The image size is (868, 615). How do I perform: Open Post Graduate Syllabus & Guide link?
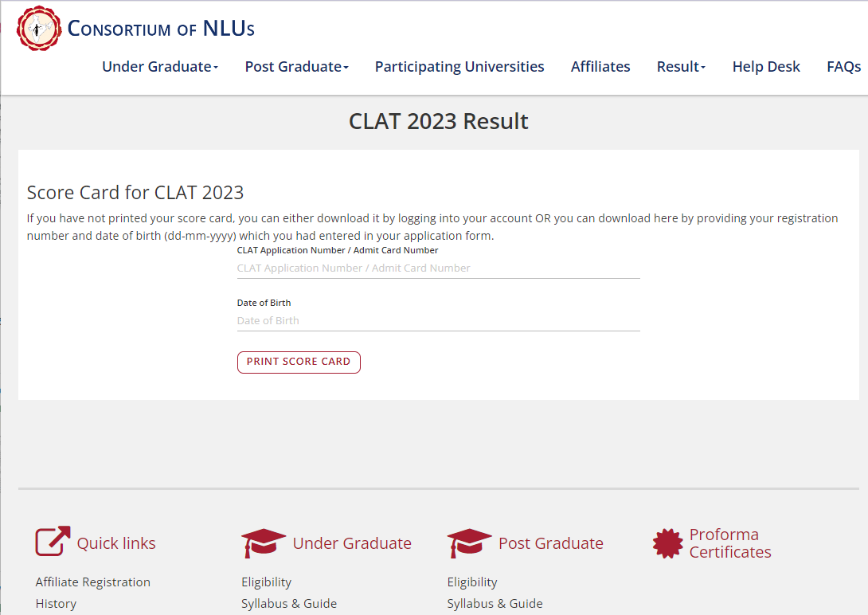[495, 604]
